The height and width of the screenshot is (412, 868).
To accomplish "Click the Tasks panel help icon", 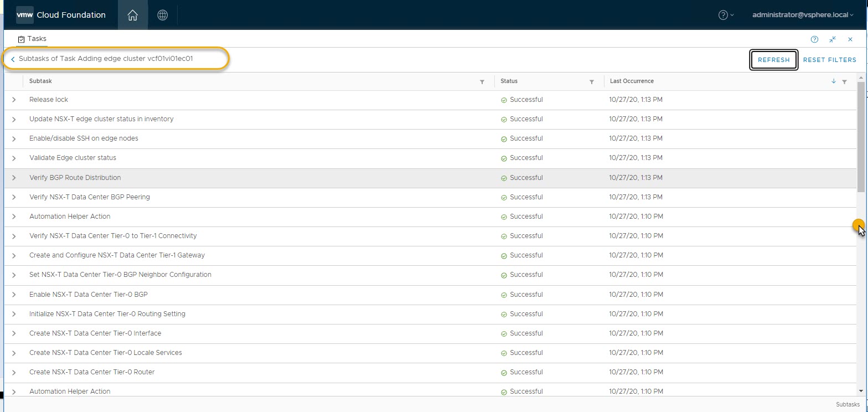I will click(x=814, y=39).
